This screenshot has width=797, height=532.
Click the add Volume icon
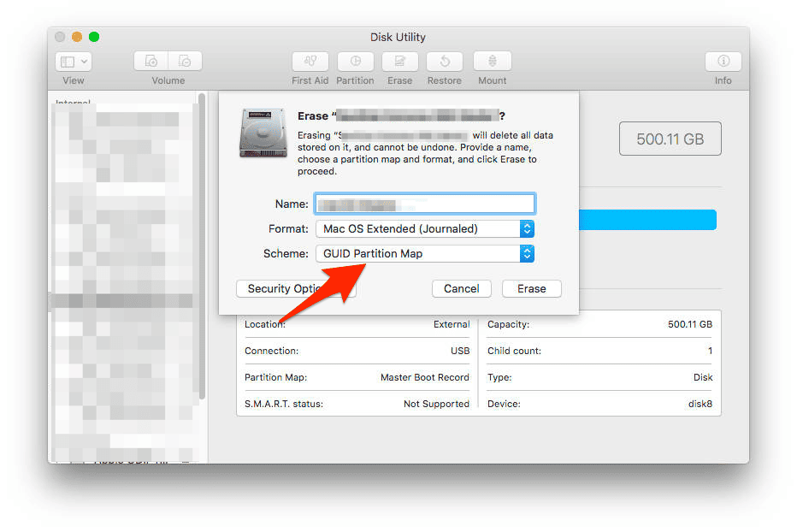[x=151, y=62]
